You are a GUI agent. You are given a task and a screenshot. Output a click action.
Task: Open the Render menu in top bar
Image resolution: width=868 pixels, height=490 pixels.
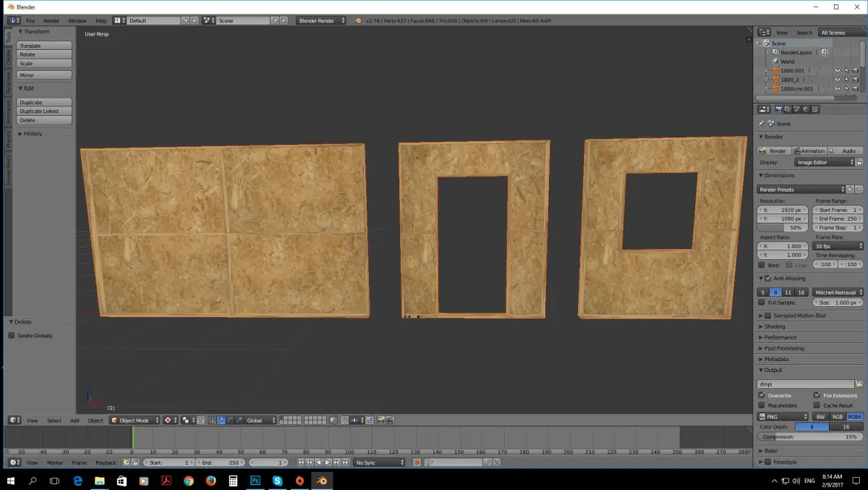[51, 21]
